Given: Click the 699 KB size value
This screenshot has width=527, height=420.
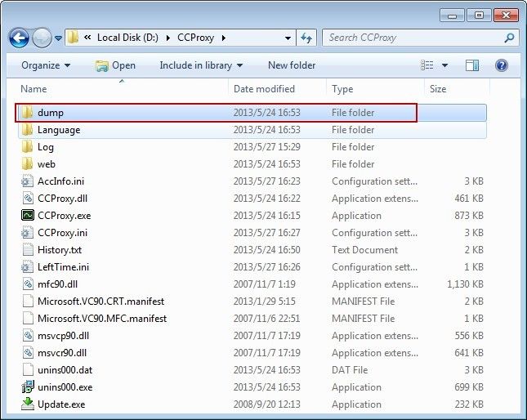Looking at the screenshot, I should click(469, 387).
